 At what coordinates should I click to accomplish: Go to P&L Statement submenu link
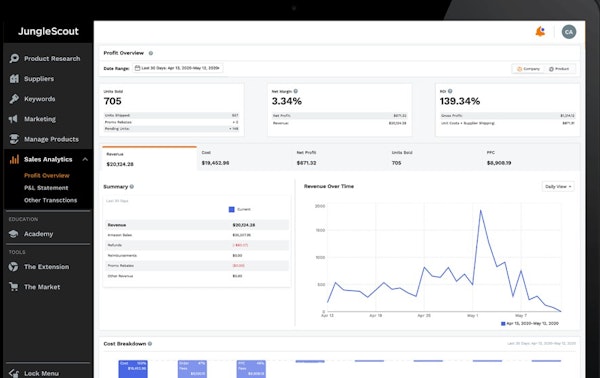coord(46,188)
